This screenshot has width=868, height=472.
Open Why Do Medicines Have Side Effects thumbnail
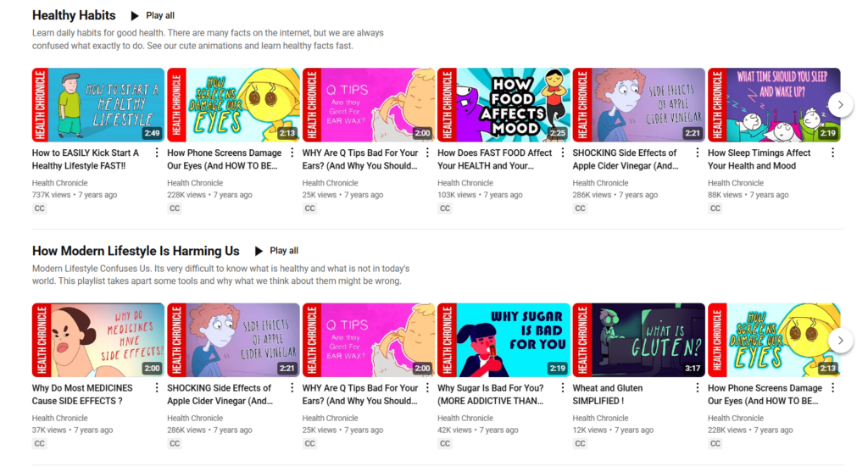click(98, 341)
